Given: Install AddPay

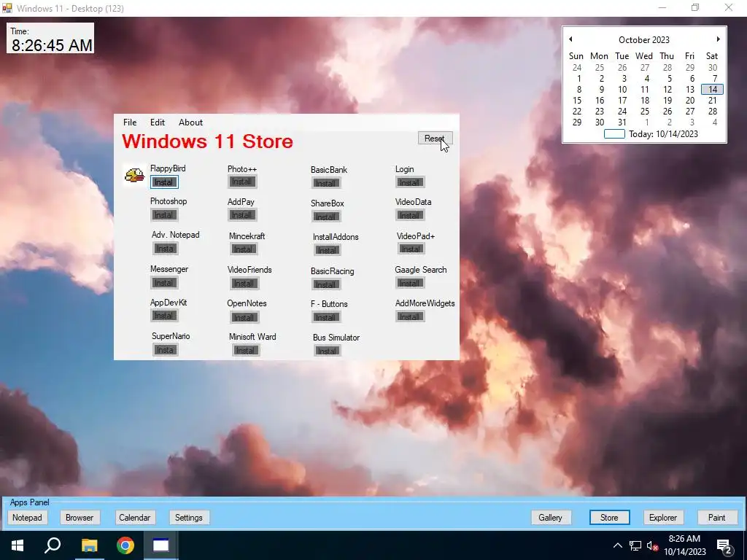Looking at the screenshot, I should (242, 215).
